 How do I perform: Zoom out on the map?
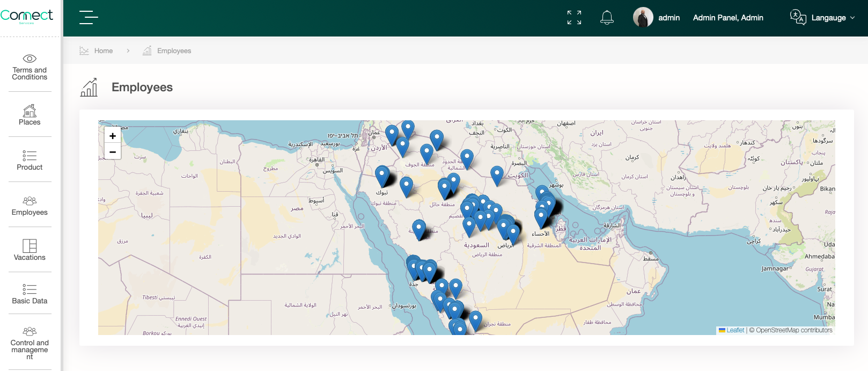point(113,152)
